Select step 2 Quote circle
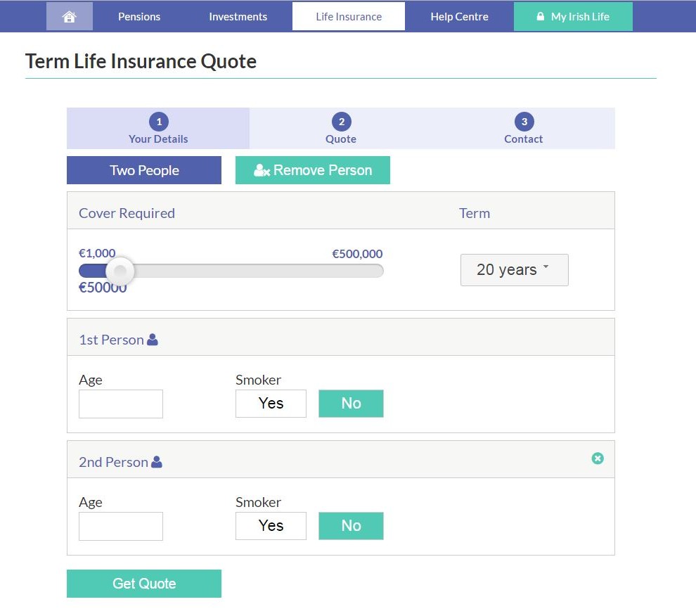Viewport: 696px width, 616px height. tap(342, 122)
